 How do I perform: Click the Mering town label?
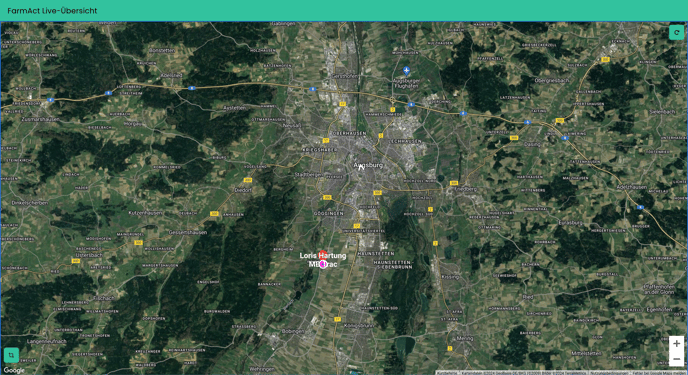(465, 338)
